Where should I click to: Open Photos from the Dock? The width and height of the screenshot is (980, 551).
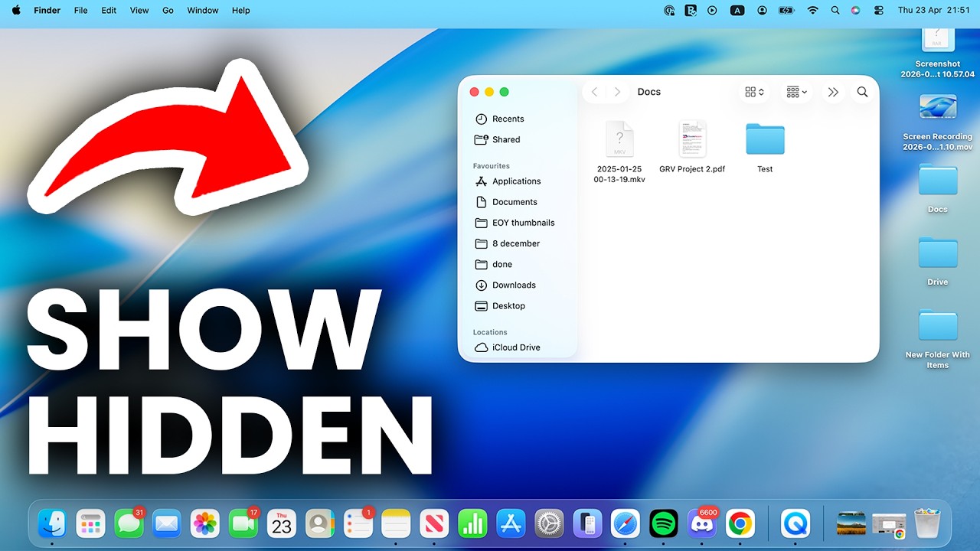pos(205,523)
